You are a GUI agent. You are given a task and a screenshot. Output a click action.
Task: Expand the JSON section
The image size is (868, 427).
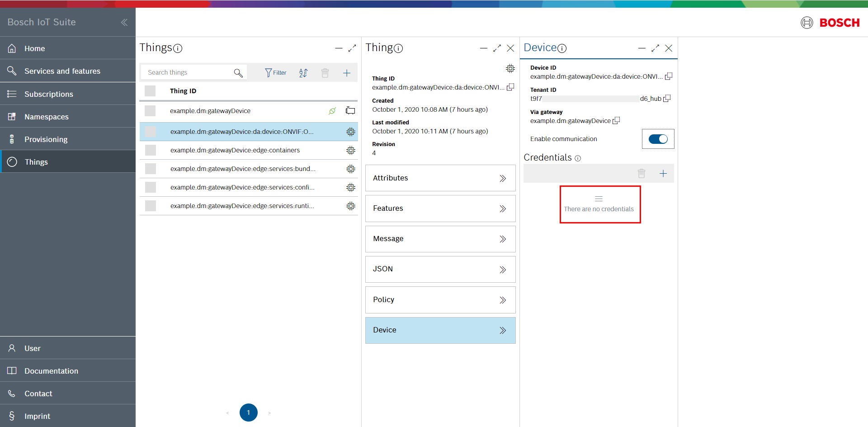440,269
